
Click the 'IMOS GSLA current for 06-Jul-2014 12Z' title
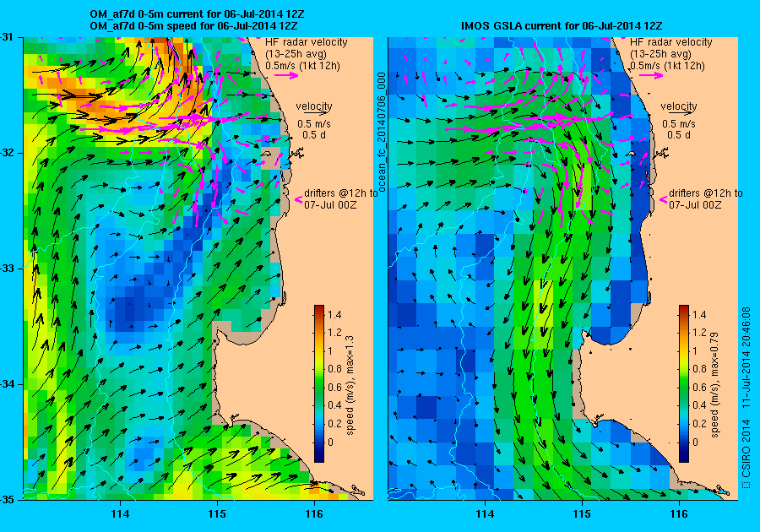click(x=562, y=25)
